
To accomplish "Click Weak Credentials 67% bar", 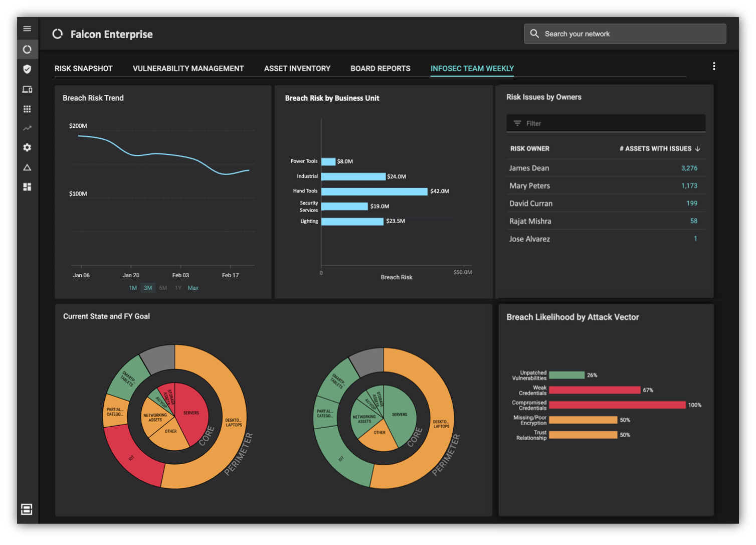I will pos(595,390).
